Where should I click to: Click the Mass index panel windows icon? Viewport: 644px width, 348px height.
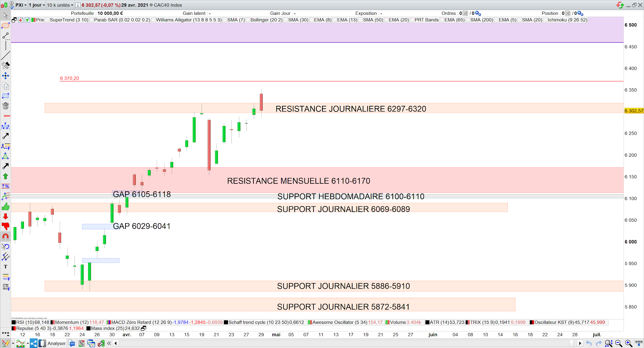pos(143,328)
